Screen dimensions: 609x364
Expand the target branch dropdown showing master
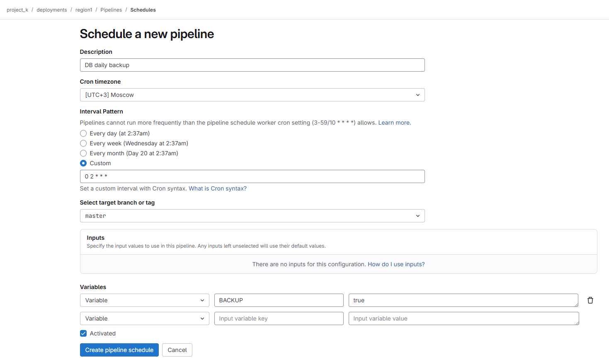point(252,216)
